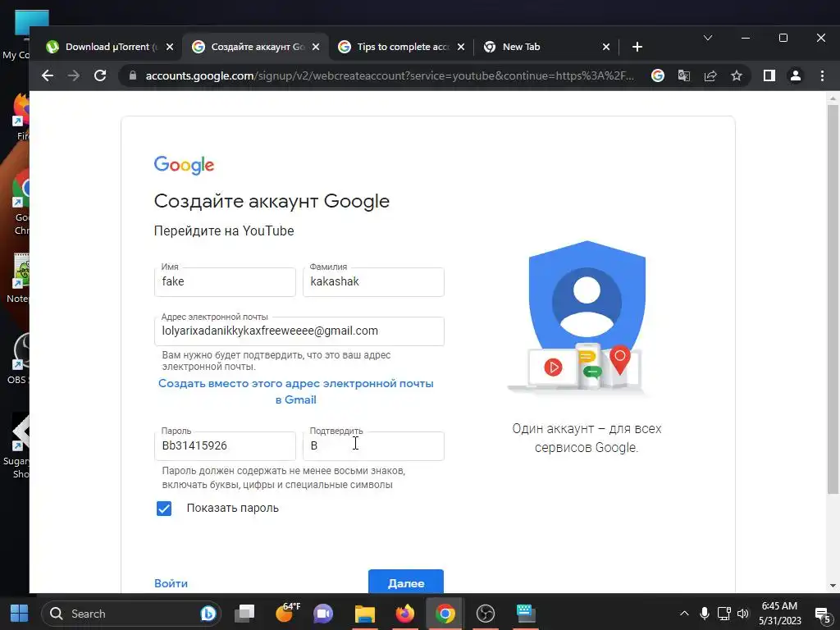Open the clock showing 6:45 AM

(x=780, y=614)
